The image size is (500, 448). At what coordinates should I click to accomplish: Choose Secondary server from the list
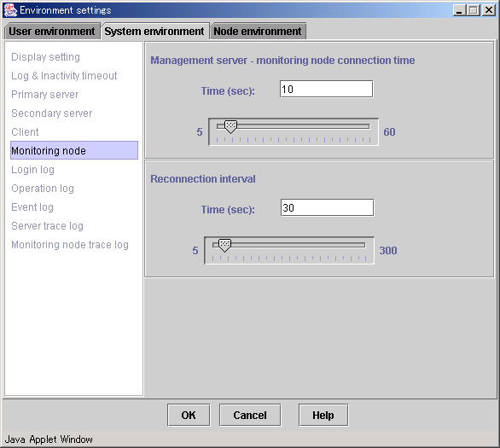click(x=52, y=113)
